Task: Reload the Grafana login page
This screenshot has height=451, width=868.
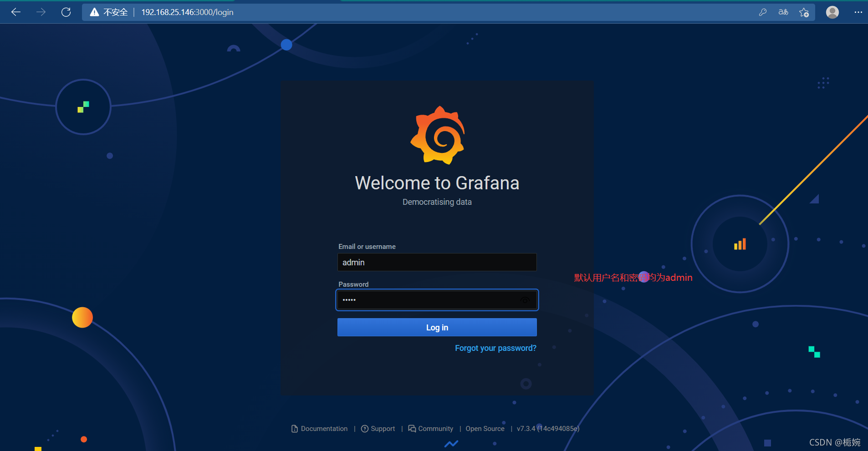Action: coord(66,12)
